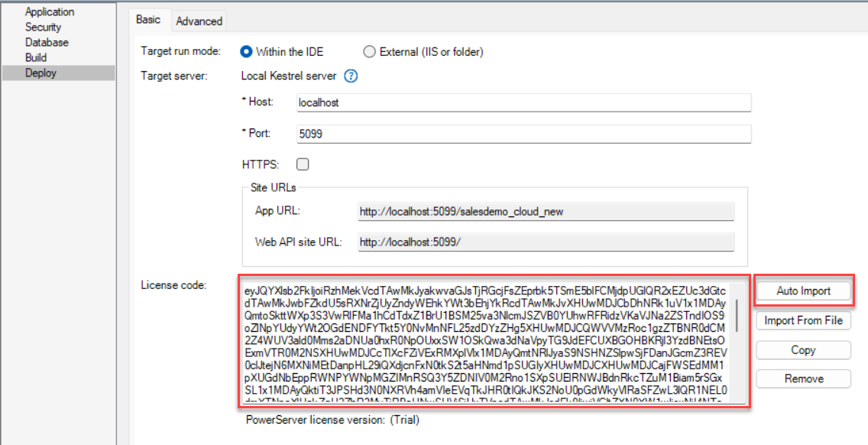The height and width of the screenshot is (445, 868).
Task: Enable the HTTPS checkbox
Action: pyautogui.click(x=303, y=164)
